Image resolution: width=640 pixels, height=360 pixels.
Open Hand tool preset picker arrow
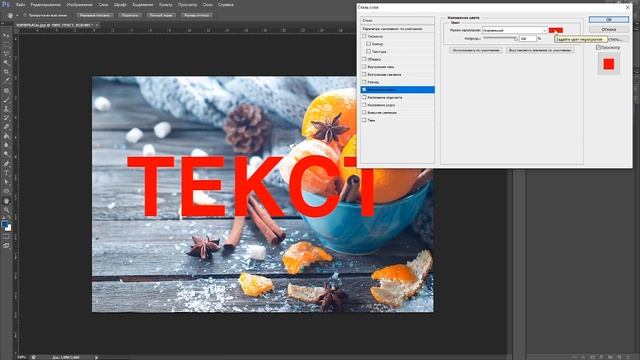pyautogui.click(x=17, y=15)
